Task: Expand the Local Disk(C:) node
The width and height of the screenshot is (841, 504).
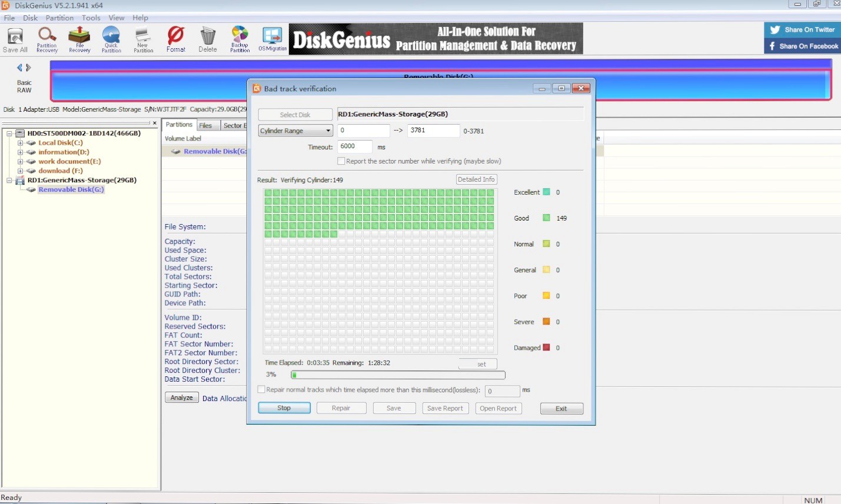Action: point(20,143)
